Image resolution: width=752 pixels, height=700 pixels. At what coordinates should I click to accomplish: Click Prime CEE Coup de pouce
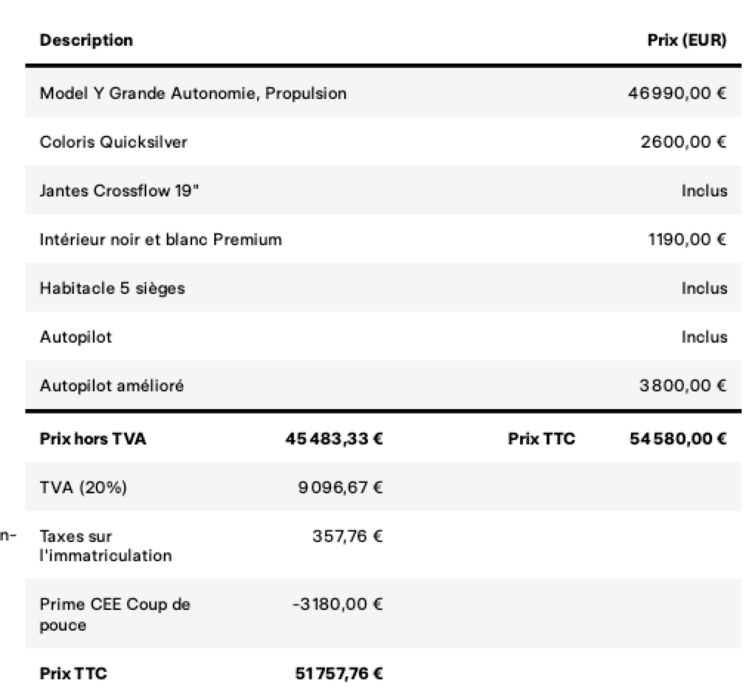pyautogui.click(x=114, y=614)
